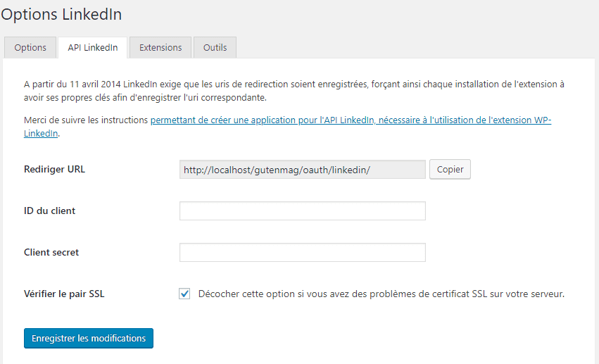The width and height of the screenshot is (599, 364).
Task: Uncheck the Vérifier le pair SSL checkbox
Action: coord(184,294)
